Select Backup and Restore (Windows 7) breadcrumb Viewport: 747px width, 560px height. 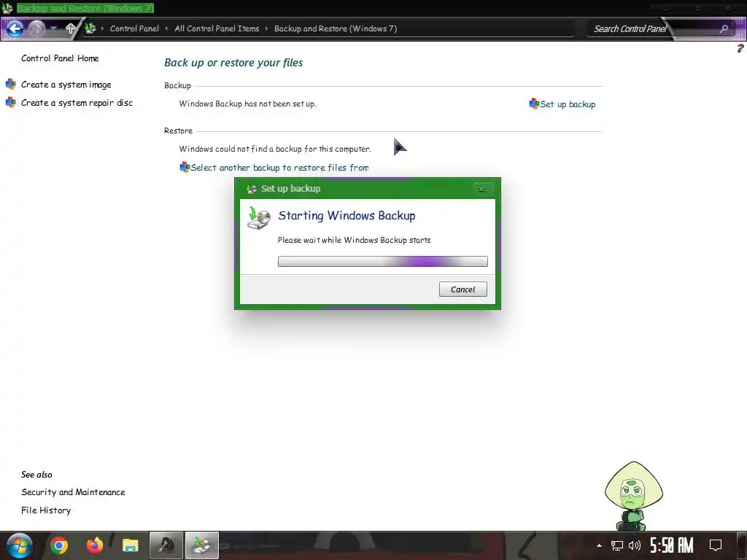click(x=336, y=28)
